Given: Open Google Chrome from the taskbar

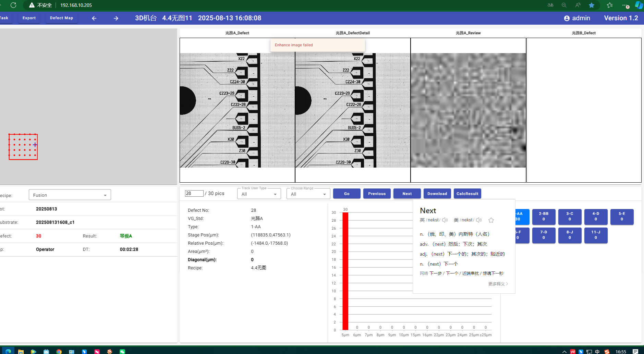Looking at the screenshot, I should click(59, 352).
